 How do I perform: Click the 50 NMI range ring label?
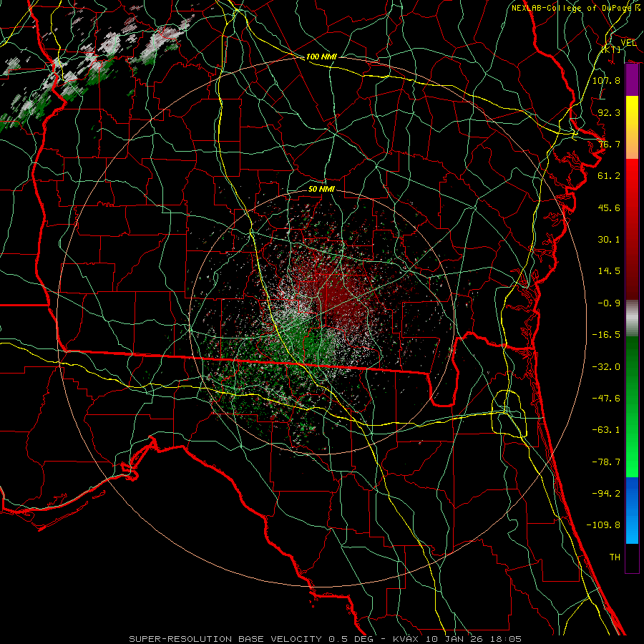[x=321, y=189]
